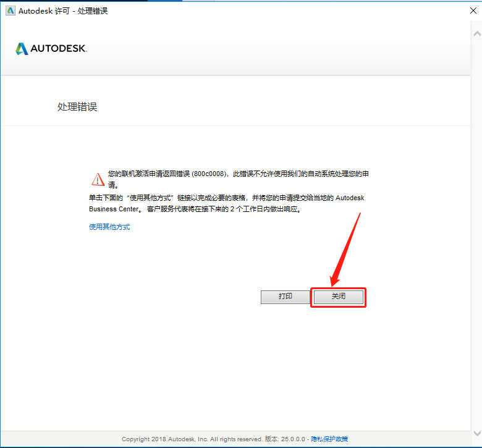This screenshot has width=482, height=448.
Task: Click the error code (800c0008) text
Action: click(209, 174)
